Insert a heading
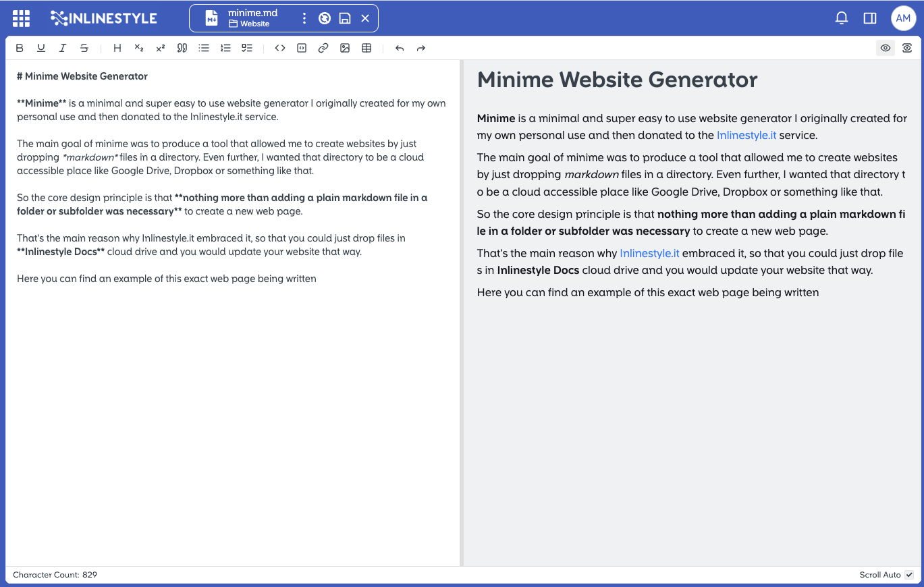 pyautogui.click(x=117, y=48)
